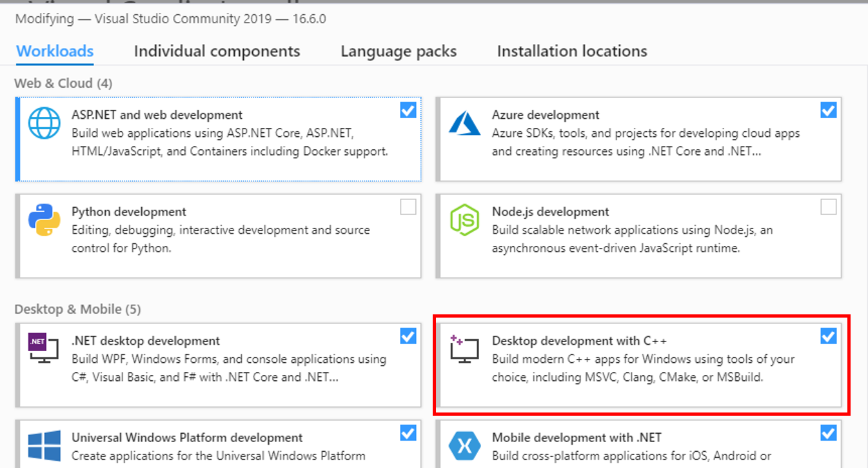
Task: Switch to the Workloads tab
Action: tap(55, 51)
